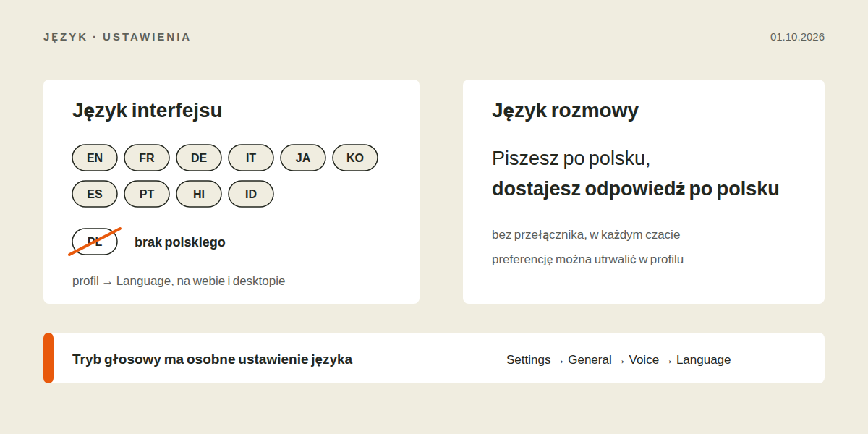
Task: Click "preferencję można utrwalić w profilu"
Action: (x=587, y=259)
